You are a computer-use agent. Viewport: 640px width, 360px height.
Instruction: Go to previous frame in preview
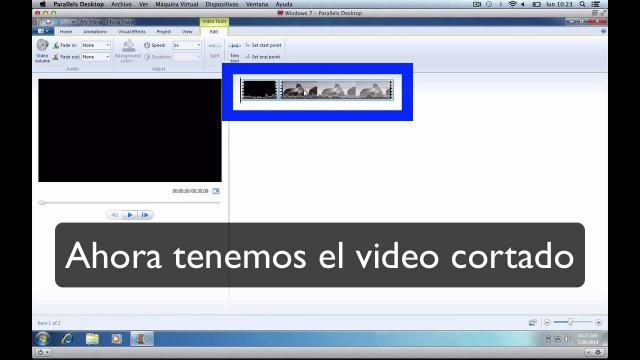point(115,215)
